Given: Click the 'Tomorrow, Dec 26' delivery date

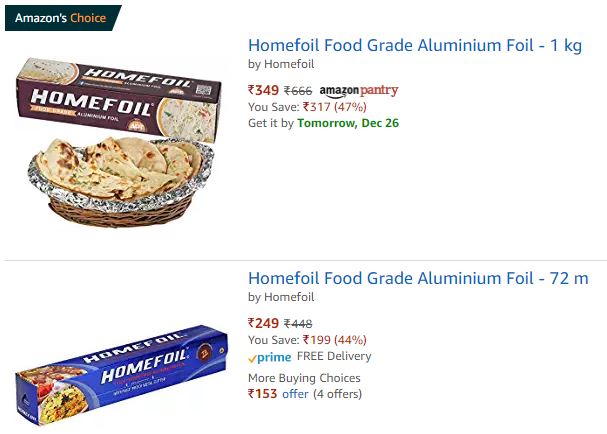Looking at the screenshot, I should point(348,123).
